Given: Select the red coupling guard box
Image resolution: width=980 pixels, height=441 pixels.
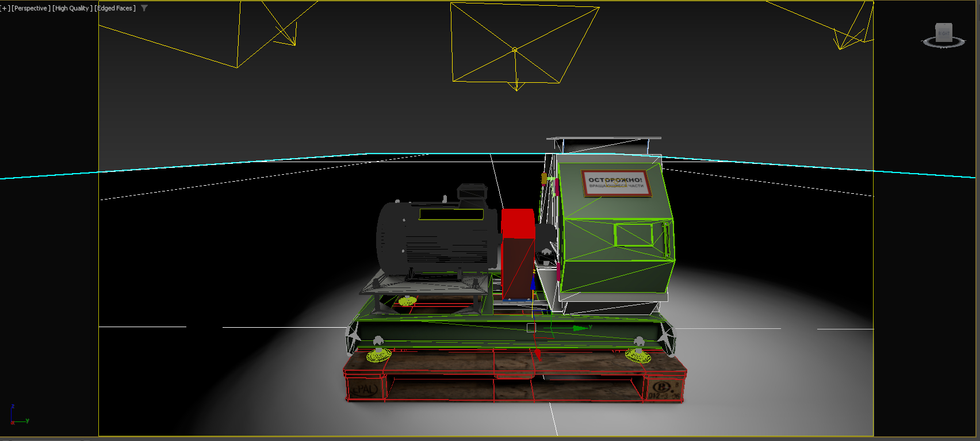Looking at the screenshot, I should (x=518, y=254).
